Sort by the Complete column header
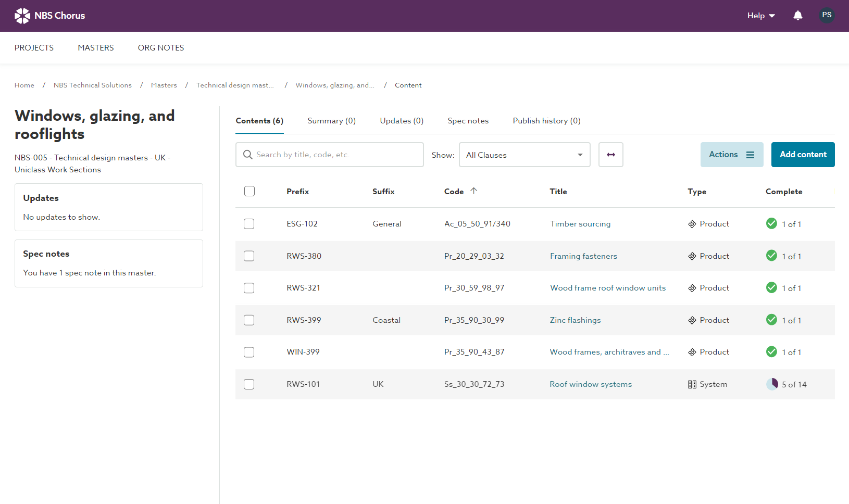Screen dimensions: 849x504 pyautogui.click(x=784, y=192)
